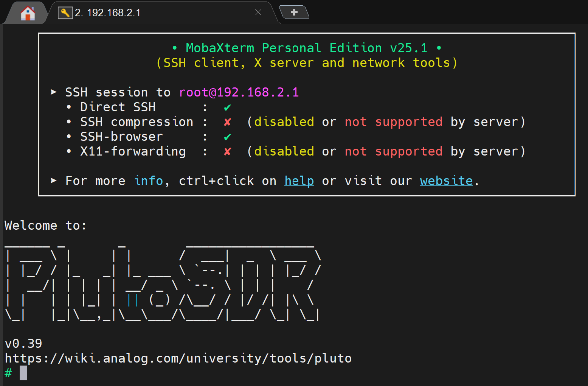Click the MobaXterm Personal Edition title
This screenshot has height=386, width=588.
click(x=306, y=48)
